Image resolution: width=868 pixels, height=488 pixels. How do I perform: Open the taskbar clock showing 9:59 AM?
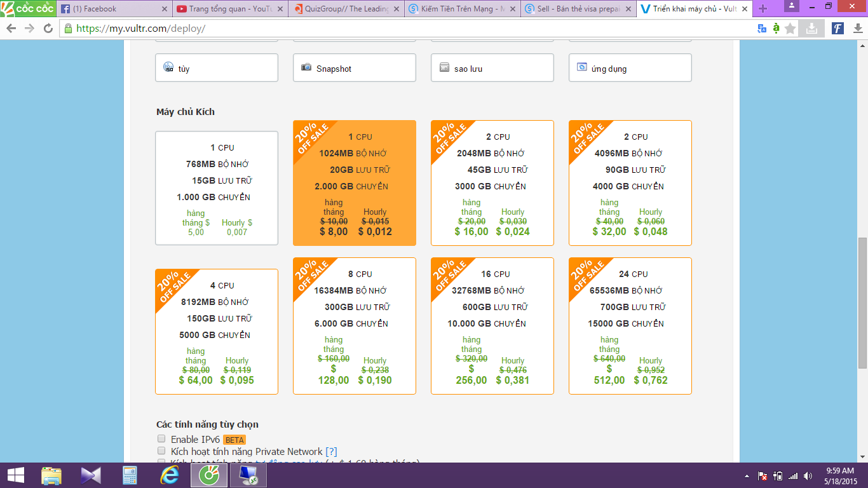pos(839,475)
